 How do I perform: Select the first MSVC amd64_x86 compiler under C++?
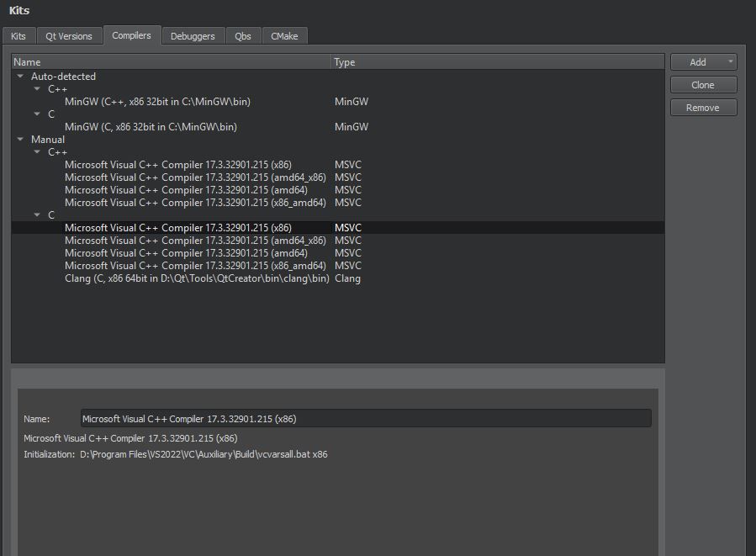coord(195,177)
